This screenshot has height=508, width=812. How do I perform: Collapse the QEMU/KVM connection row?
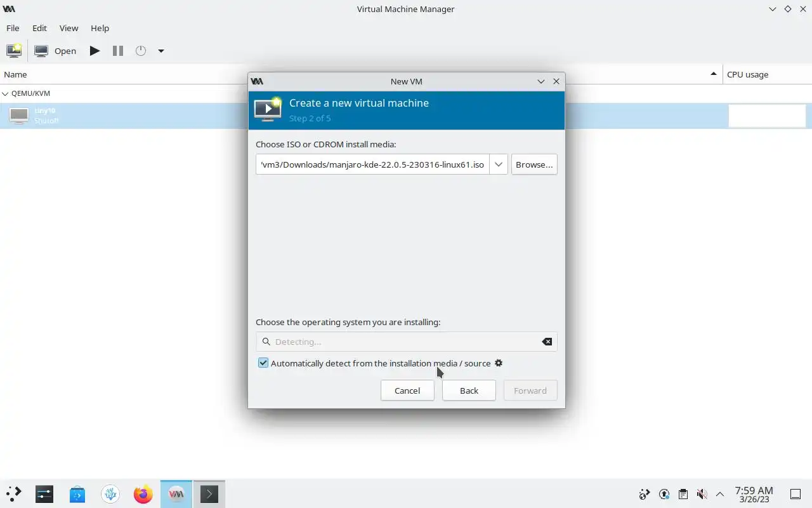point(5,93)
